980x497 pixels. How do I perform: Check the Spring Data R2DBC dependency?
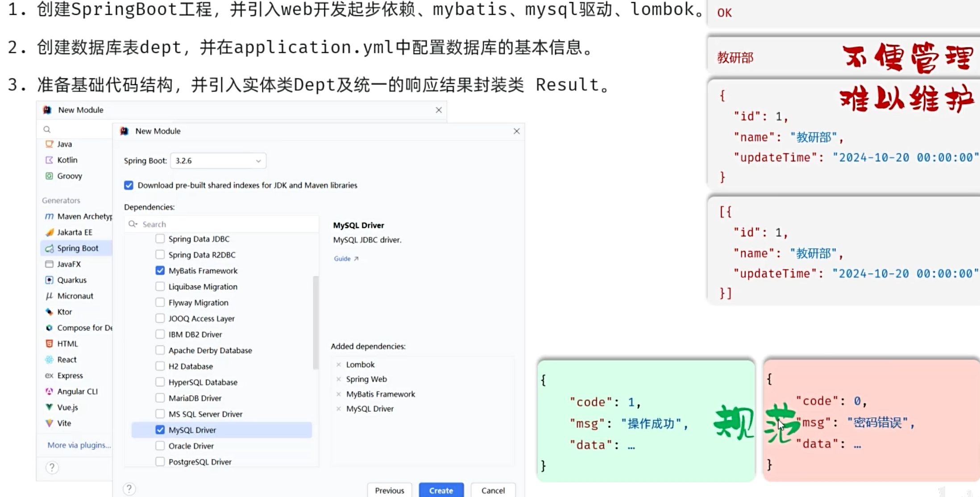(x=160, y=255)
